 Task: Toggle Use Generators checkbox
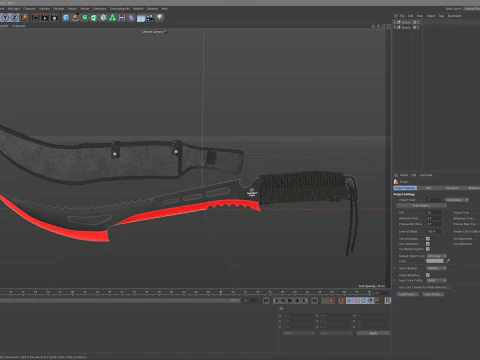pos(428,244)
